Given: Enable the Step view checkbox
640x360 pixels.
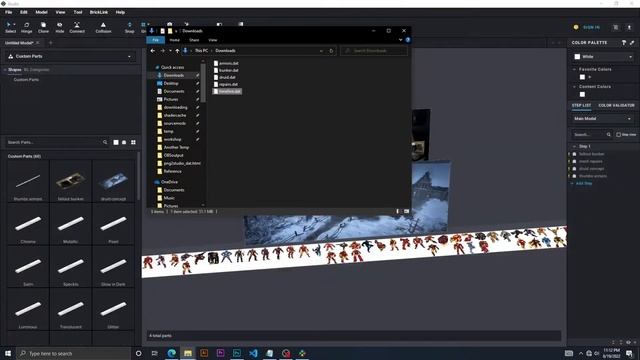Looking at the screenshot, I should pyautogui.click(x=618, y=134).
